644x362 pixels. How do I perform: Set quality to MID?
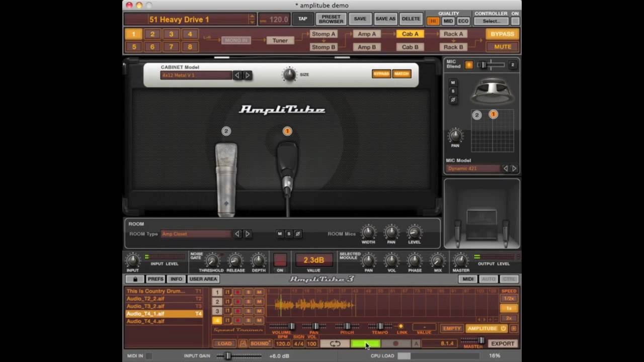(448, 21)
